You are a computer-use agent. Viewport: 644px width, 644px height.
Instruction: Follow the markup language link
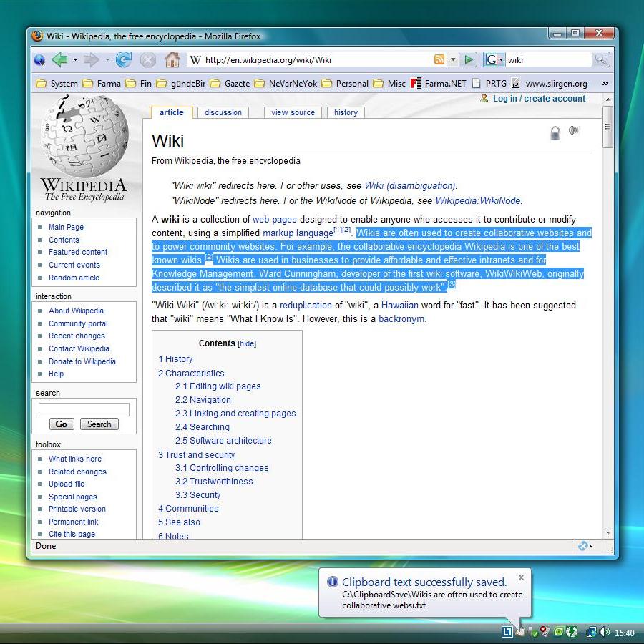click(x=298, y=233)
